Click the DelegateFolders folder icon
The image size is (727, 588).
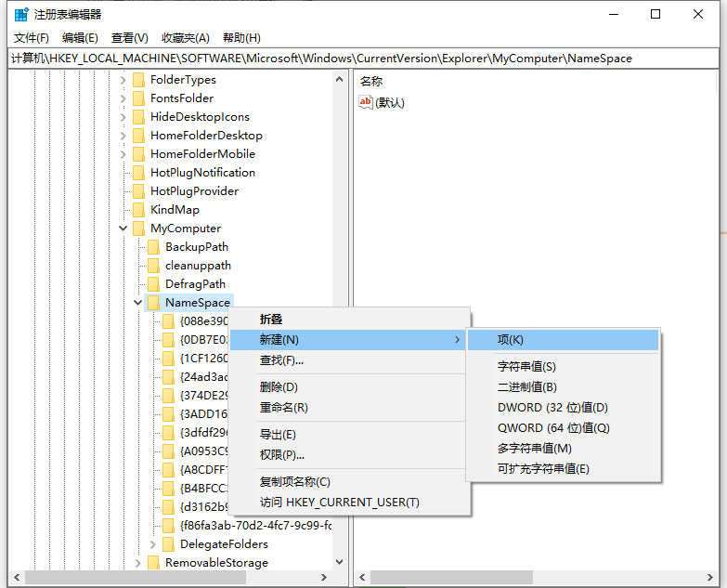coord(168,544)
